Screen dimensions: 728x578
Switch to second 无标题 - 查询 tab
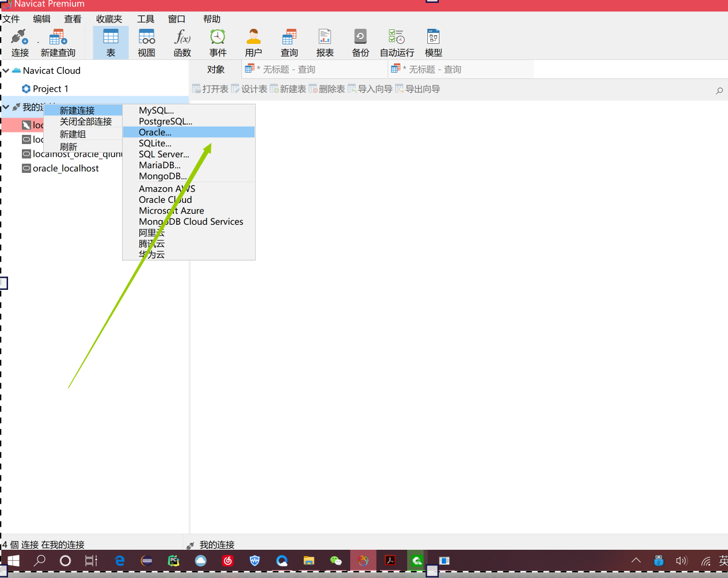point(461,69)
